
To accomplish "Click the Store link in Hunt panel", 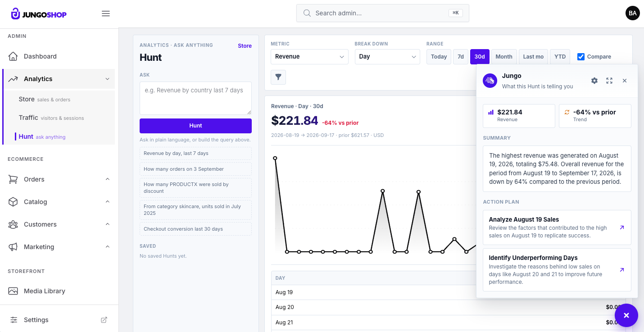I will (245, 46).
